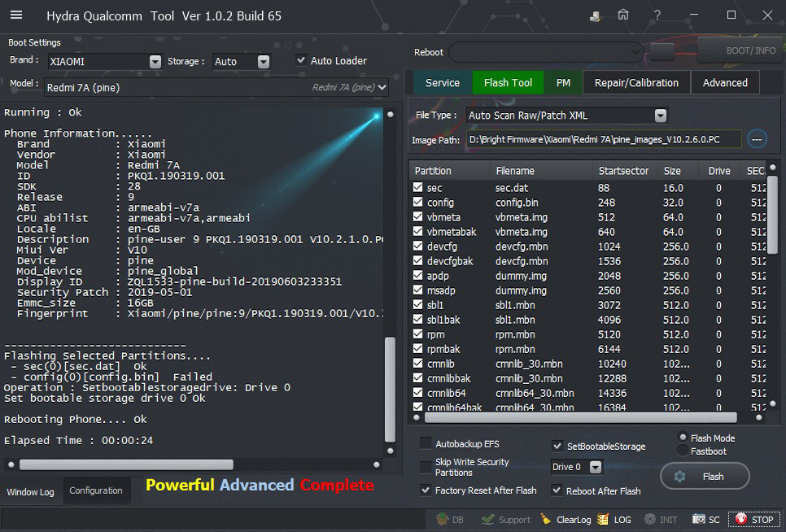Image resolution: width=786 pixels, height=532 pixels.
Task: Open the Storage dropdown set to Auto
Action: pyautogui.click(x=242, y=62)
